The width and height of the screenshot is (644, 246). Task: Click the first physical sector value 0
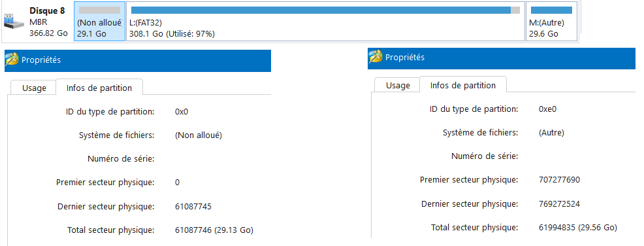178,183
